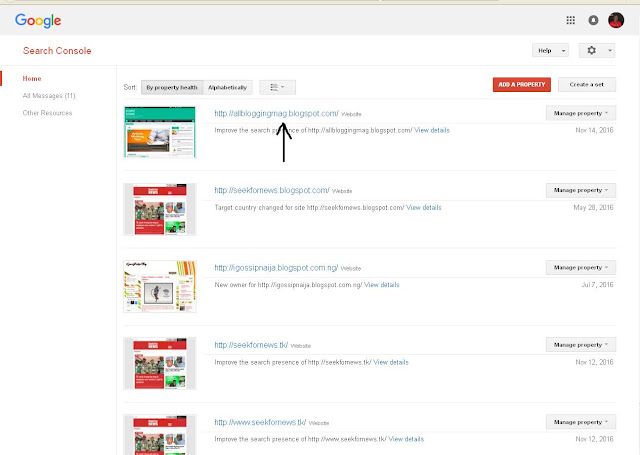This screenshot has width=640, height=455.
Task: Click View details for igossipnaija message
Action: coord(382,285)
